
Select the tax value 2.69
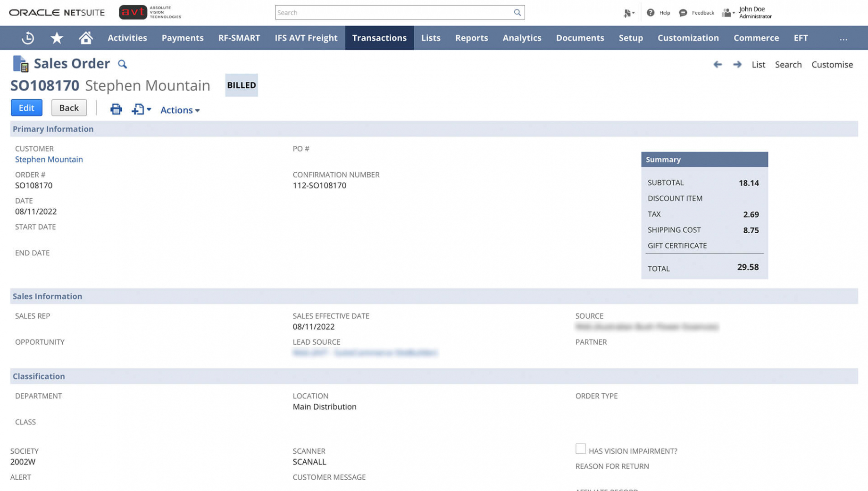tap(751, 215)
